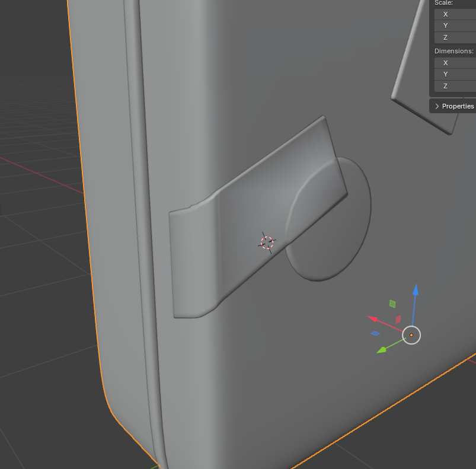The width and height of the screenshot is (476, 469).
Task: Click the blue plane handle of the move gizmo
Action: 375,333
